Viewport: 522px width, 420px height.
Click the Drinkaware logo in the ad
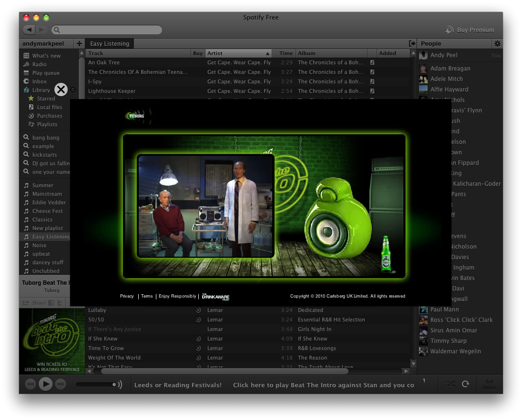[x=216, y=297]
